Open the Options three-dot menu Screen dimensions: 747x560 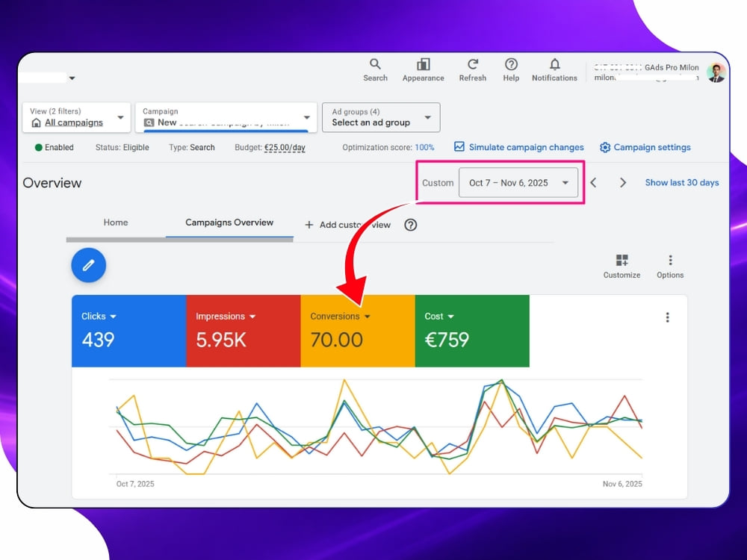670,267
